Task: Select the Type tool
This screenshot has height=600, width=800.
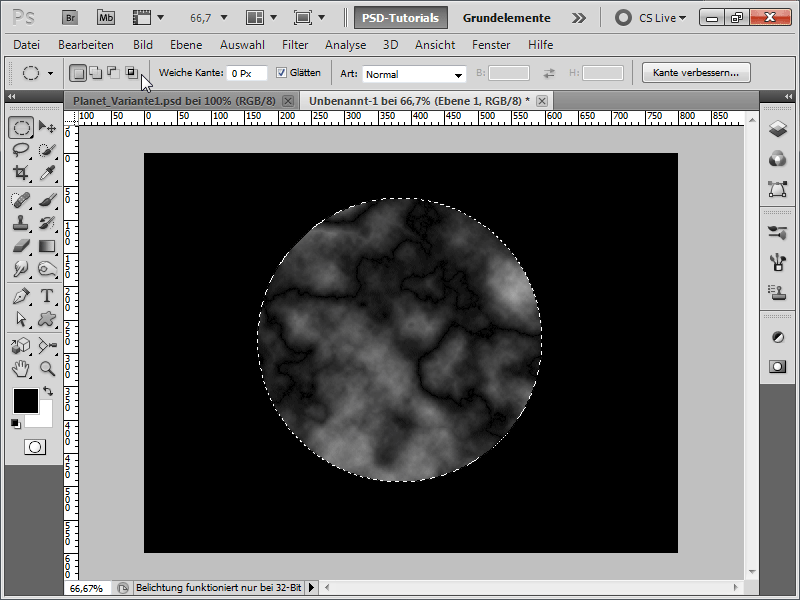Action: [x=47, y=296]
